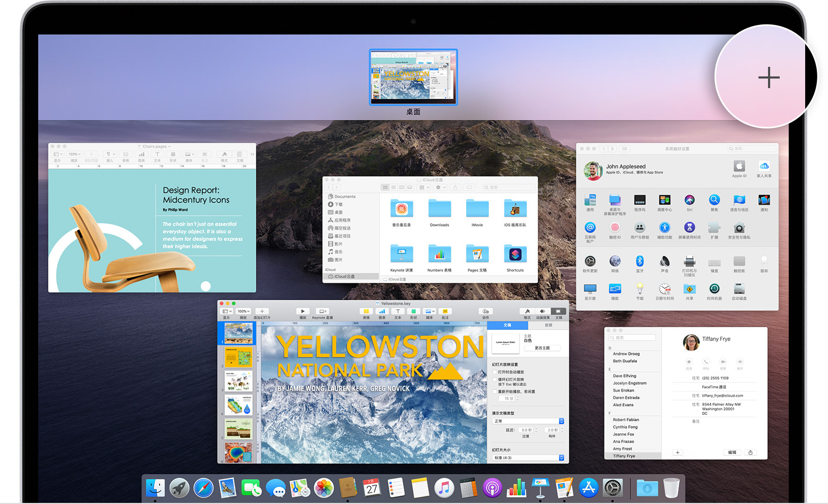Open the 演示文稿类型 正常 dropdown in Keynote
This screenshot has height=504, width=828.
(528, 421)
